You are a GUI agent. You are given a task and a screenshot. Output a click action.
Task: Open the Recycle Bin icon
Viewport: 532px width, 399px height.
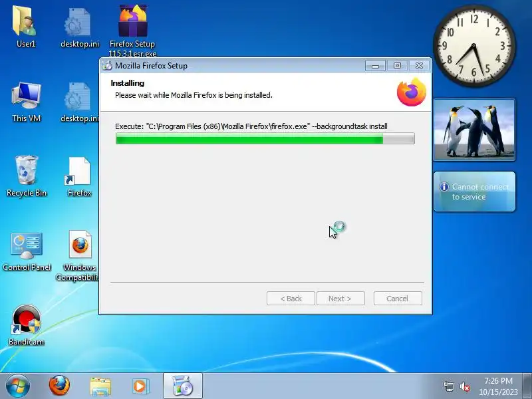pyautogui.click(x=26, y=176)
